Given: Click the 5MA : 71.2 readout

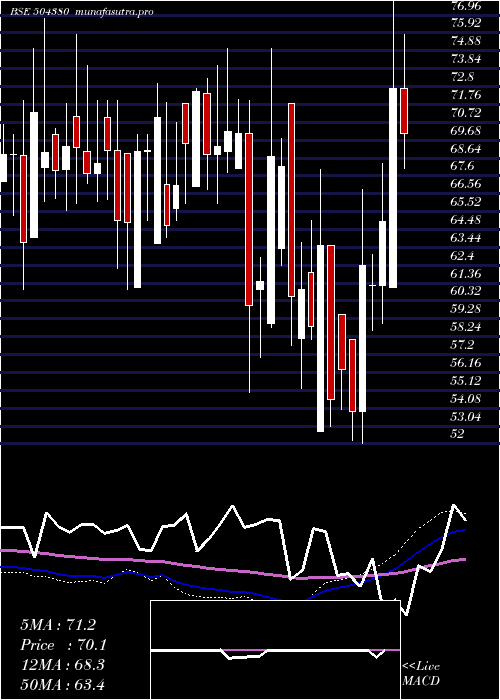Looking at the screenshot, I should coord(58,625).
